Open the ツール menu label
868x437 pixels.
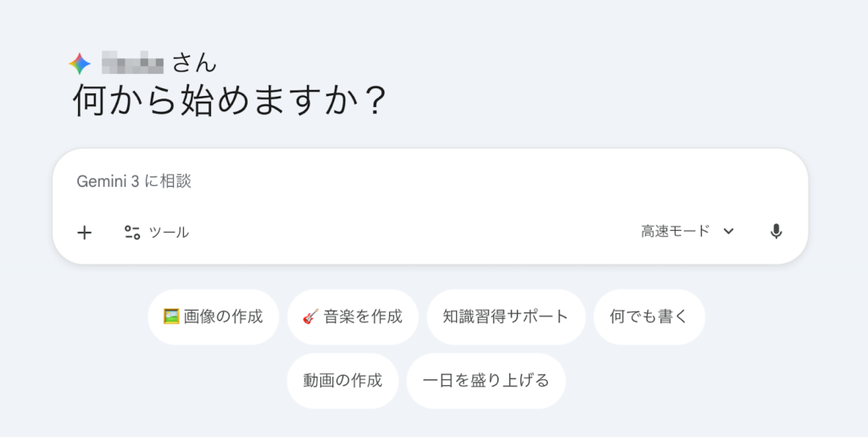(x=169, y=233)
